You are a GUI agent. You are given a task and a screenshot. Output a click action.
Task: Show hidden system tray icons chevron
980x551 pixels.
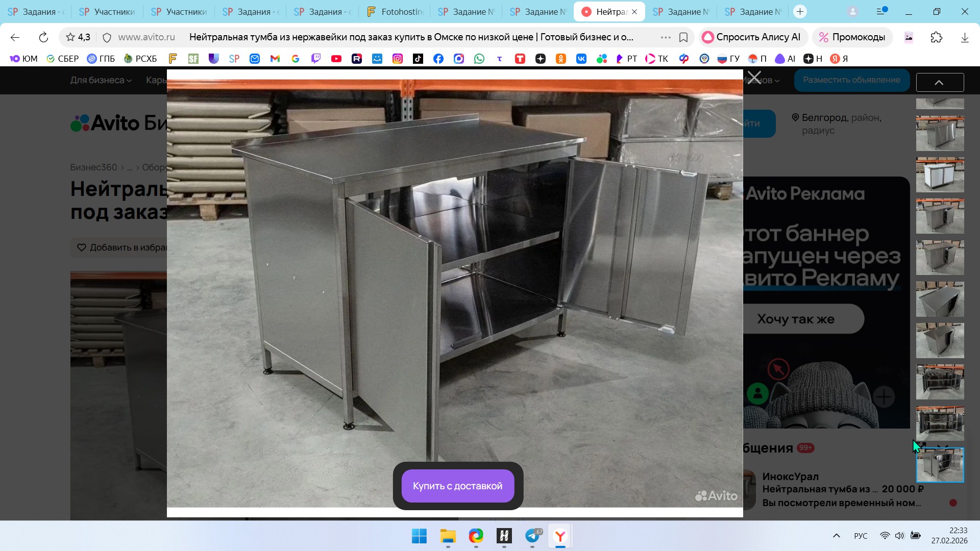pos(836,536)
